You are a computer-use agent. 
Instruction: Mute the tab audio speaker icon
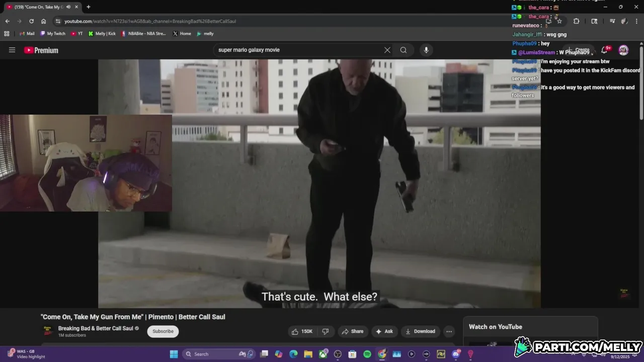pyautogui.click(x=68, y=7)
